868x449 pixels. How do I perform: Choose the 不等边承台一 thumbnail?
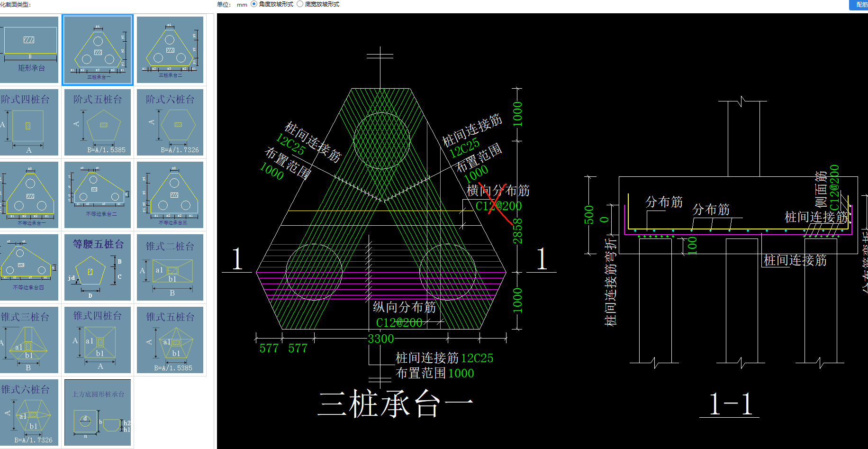[x=29, y=195]
